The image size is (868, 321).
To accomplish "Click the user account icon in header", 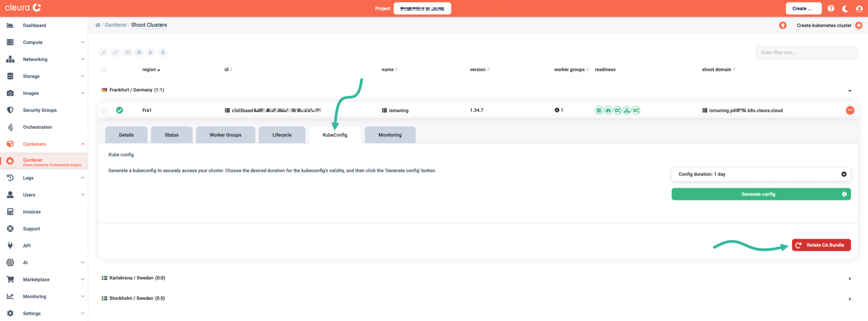I will [x=859, y=9].
